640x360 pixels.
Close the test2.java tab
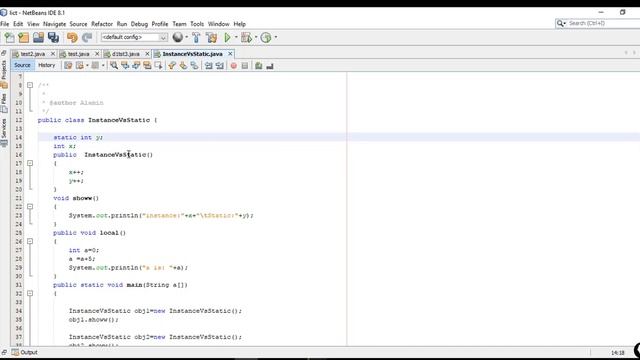(x=53, y=54)
